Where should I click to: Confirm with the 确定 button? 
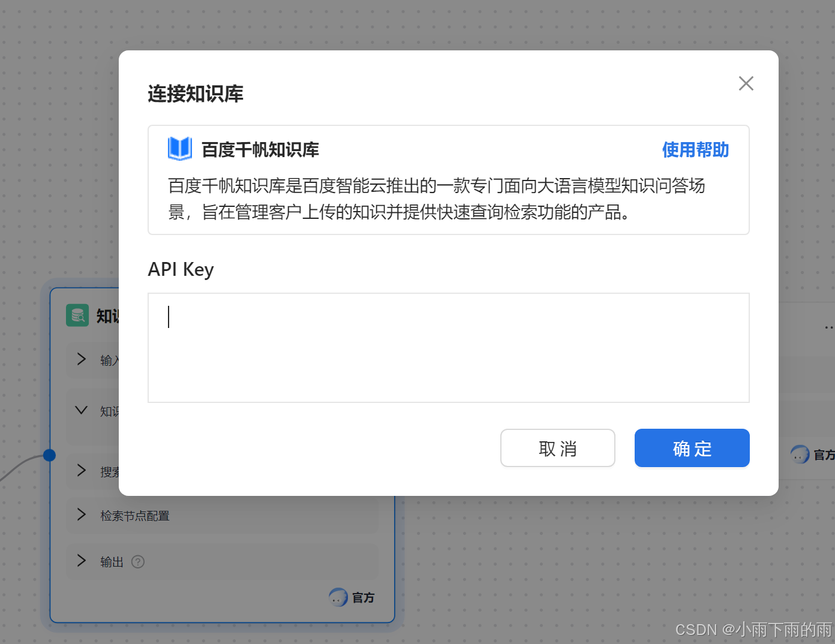click(692, 448)
